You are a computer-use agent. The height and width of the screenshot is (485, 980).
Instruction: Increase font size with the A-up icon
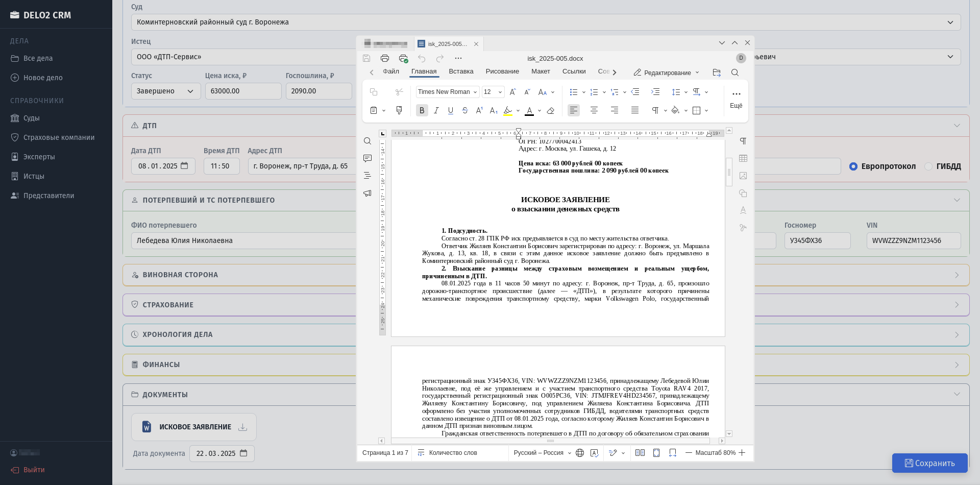pyautogui.click(x=513, y=92)
